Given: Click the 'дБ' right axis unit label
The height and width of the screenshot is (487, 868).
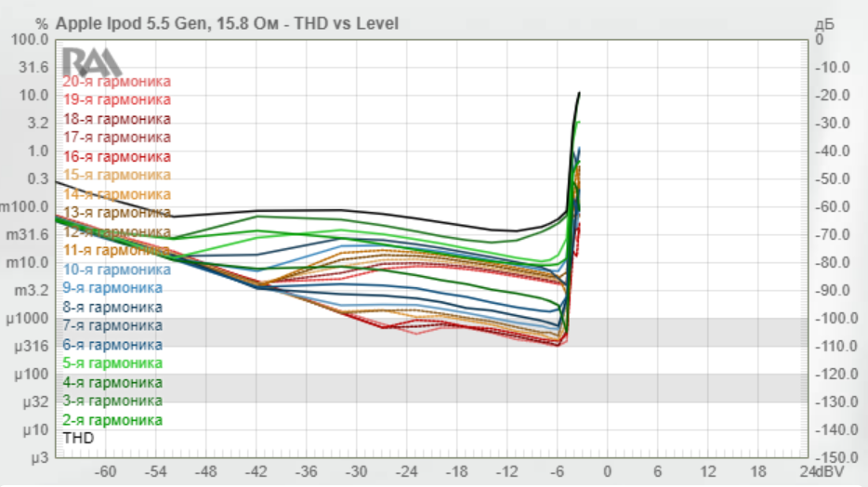Looking at the screenshot, I should coord(824,25).
